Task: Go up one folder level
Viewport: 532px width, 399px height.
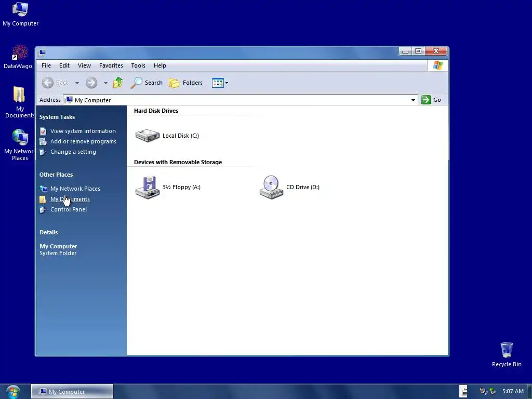Action: [118, 83]
